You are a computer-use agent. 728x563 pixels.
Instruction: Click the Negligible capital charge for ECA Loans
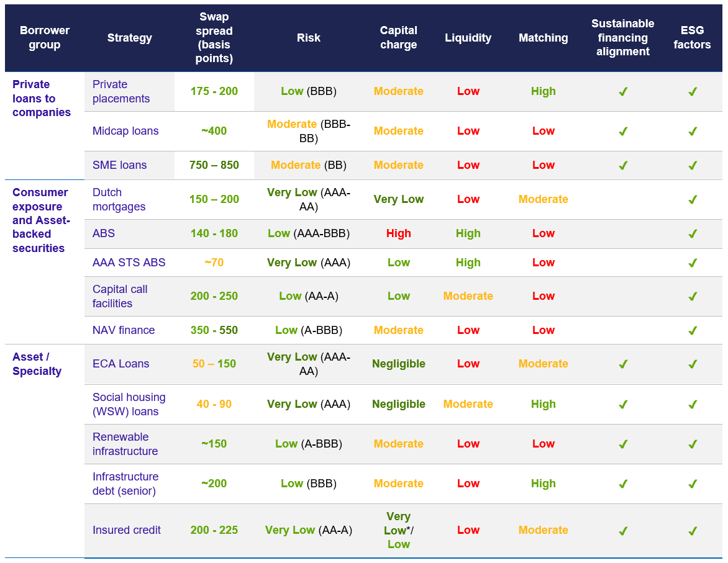coord(399,364)
